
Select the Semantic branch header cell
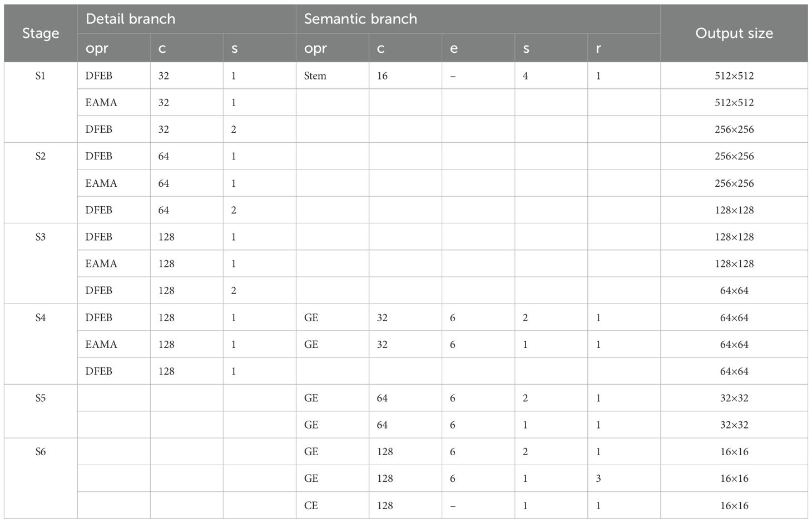tap(478, 19)
